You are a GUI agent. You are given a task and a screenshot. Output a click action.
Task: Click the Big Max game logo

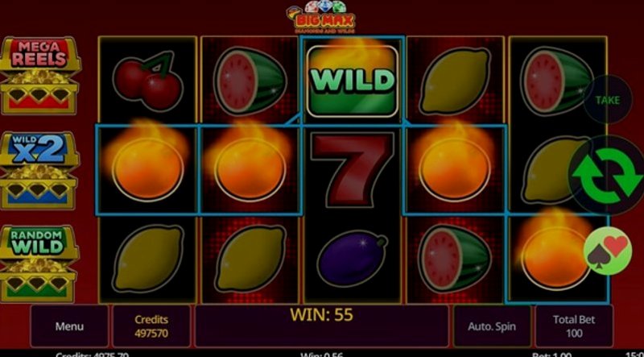[x=321, y=17]
